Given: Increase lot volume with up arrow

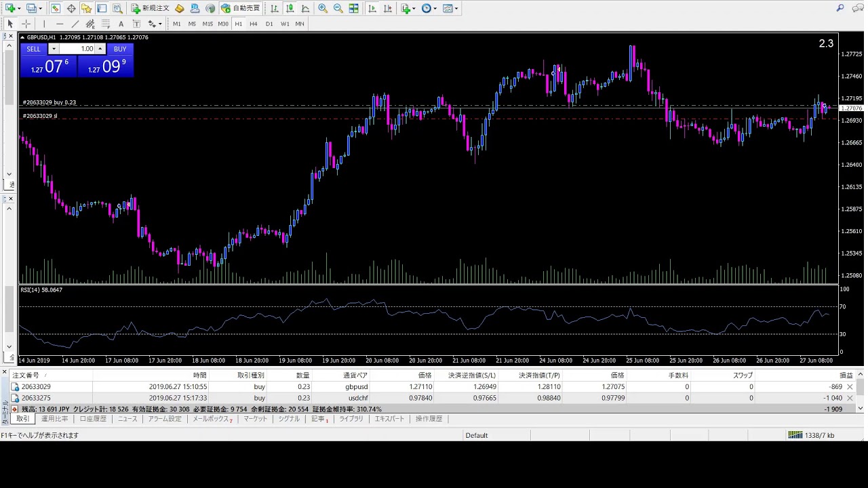Looking at the screenshot, I should click(100, 49).
